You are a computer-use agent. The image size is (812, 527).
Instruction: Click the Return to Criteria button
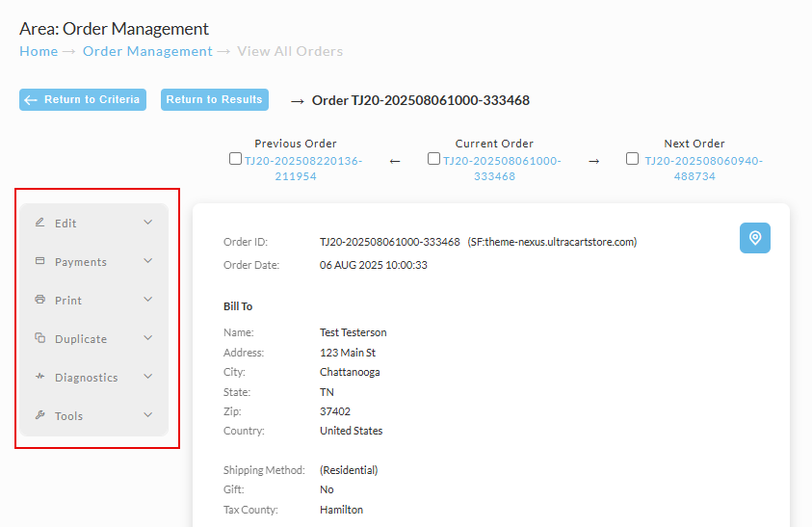[x=83, y=99]
